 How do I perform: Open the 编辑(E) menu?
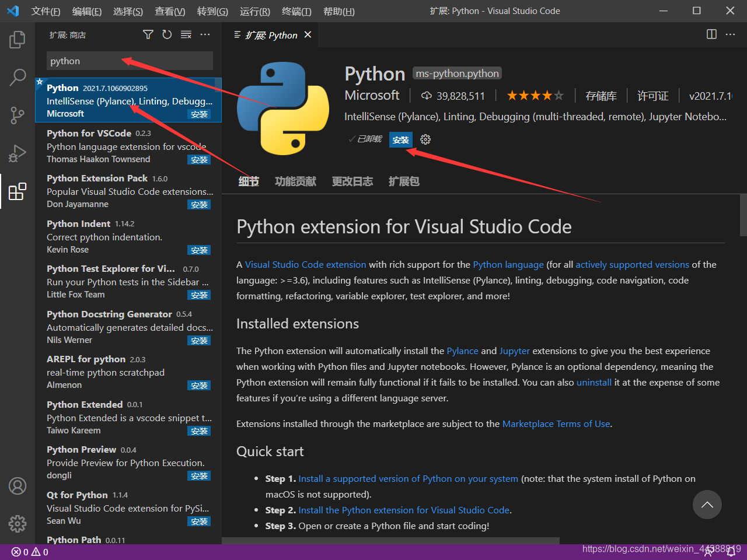[86, 11]
